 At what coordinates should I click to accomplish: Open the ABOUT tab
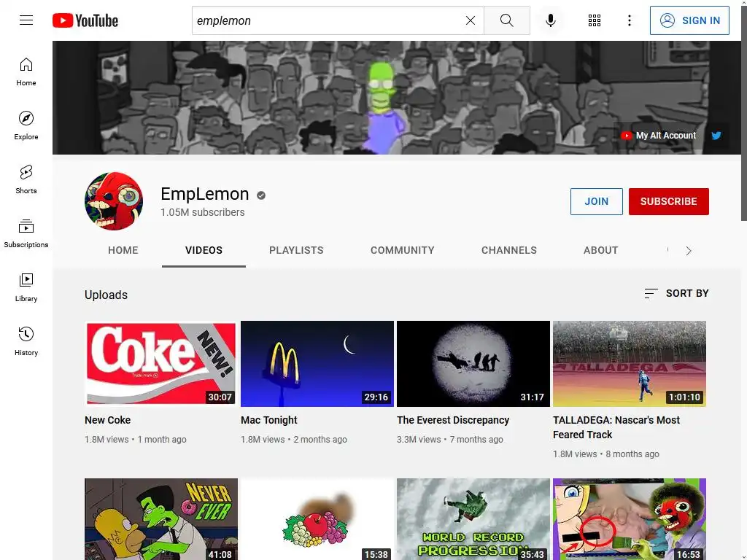601,251
